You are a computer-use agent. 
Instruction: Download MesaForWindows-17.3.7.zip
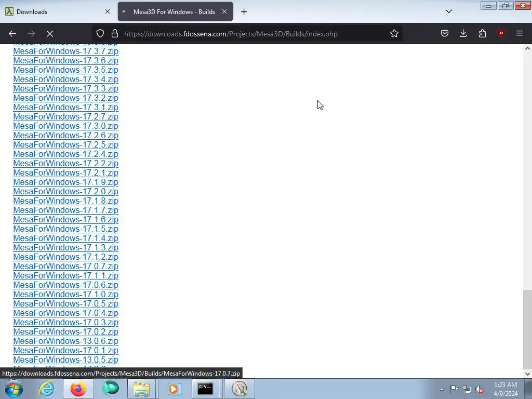tap(66, 51)
